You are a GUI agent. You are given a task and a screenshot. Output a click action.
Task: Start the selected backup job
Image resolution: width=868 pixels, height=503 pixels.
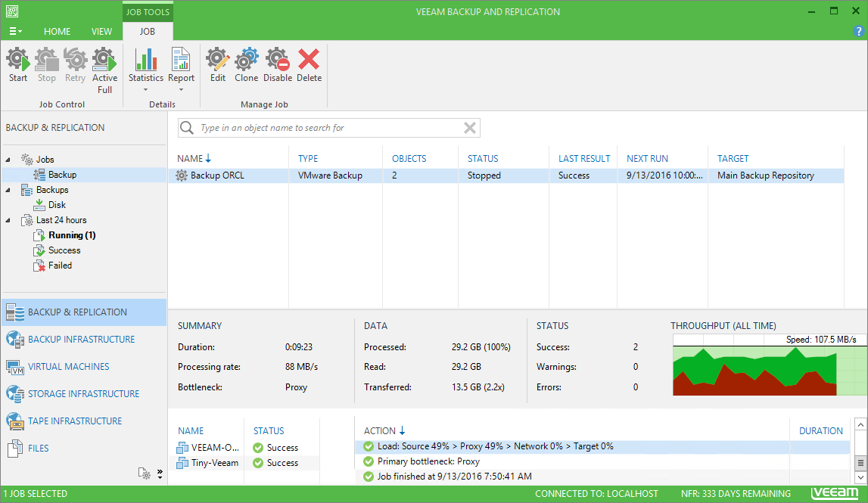18,65
